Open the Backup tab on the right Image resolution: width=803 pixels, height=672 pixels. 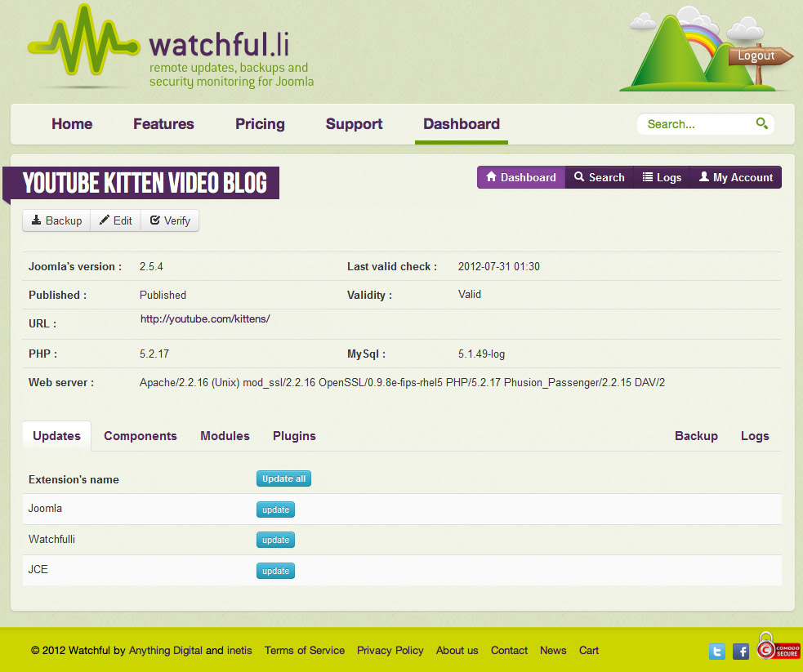[x=696, y=436]
